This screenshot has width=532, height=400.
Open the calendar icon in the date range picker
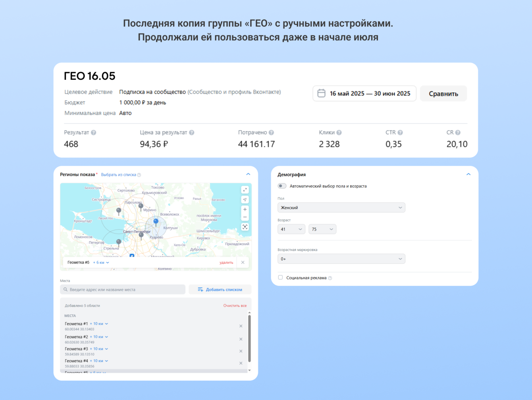tap(322, 93)
